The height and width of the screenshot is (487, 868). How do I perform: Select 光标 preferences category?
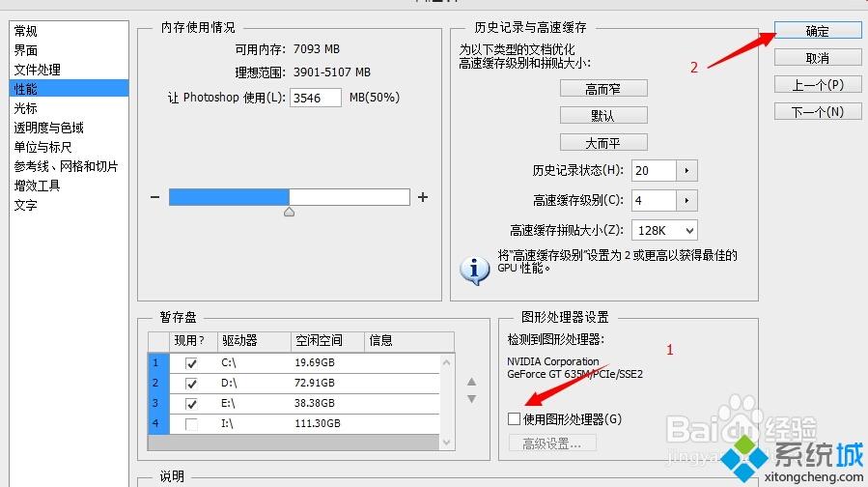point(26,108)
